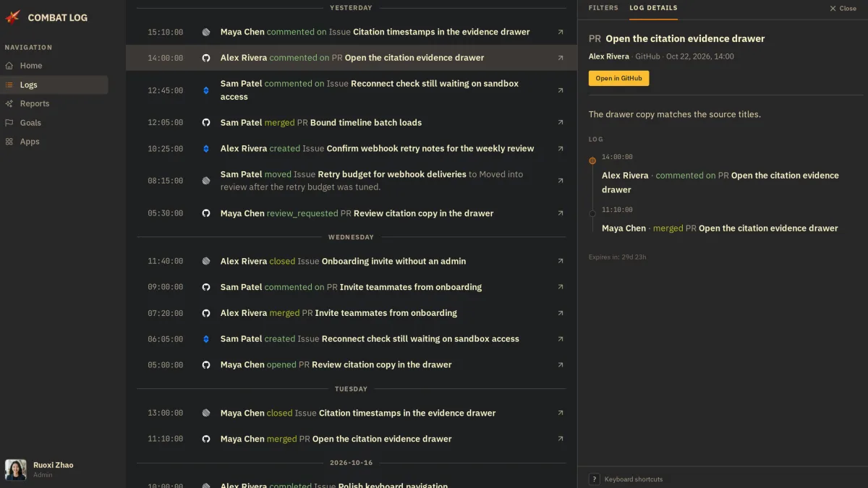
Task: Click the Reports sparkle icon
Action: (x=9, y=103)
